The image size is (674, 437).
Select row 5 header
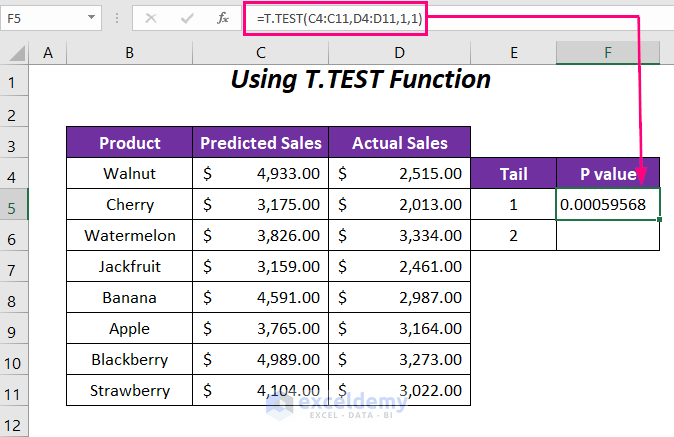coord(14,204)
